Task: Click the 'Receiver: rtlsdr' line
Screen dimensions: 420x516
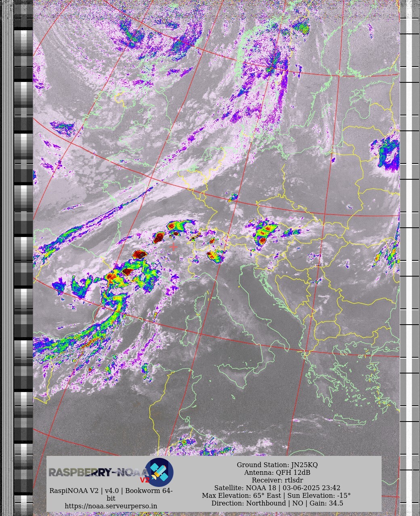Action: point(277,480)
